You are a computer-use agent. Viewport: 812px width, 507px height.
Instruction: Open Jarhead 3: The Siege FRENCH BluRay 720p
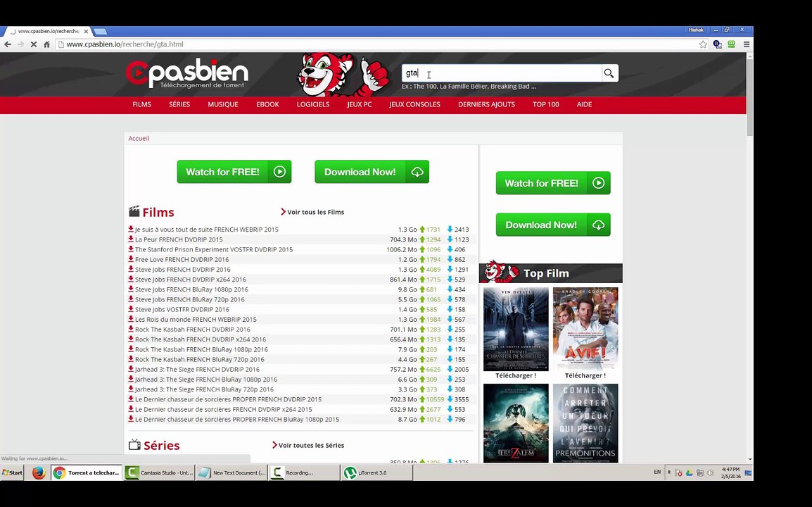tap(204, 389)
